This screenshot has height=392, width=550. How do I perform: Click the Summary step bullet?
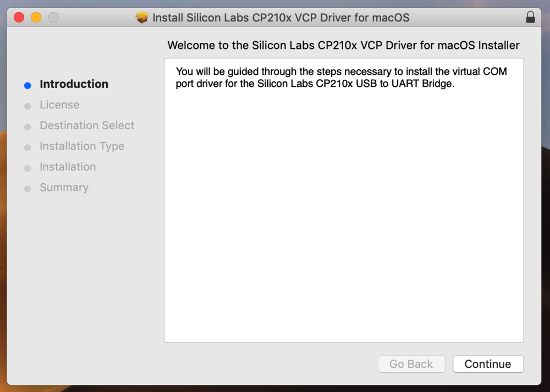point(28,189)
